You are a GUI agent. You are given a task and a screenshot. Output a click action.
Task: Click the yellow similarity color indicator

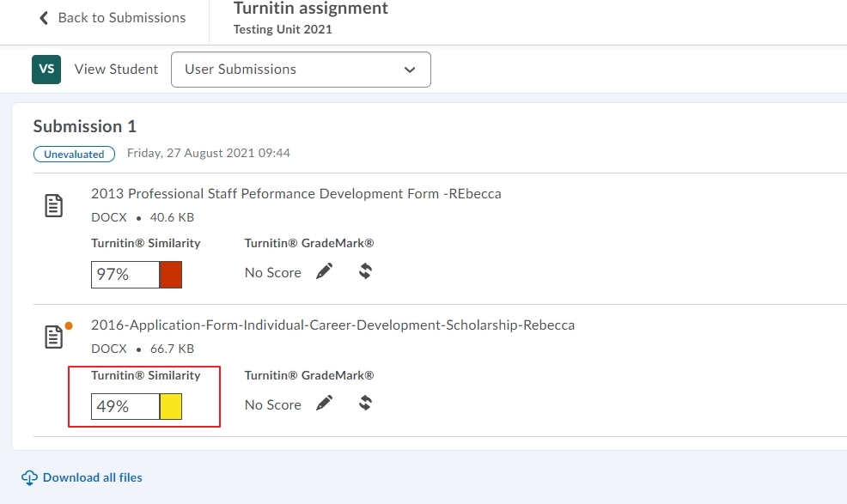(171, 406)
